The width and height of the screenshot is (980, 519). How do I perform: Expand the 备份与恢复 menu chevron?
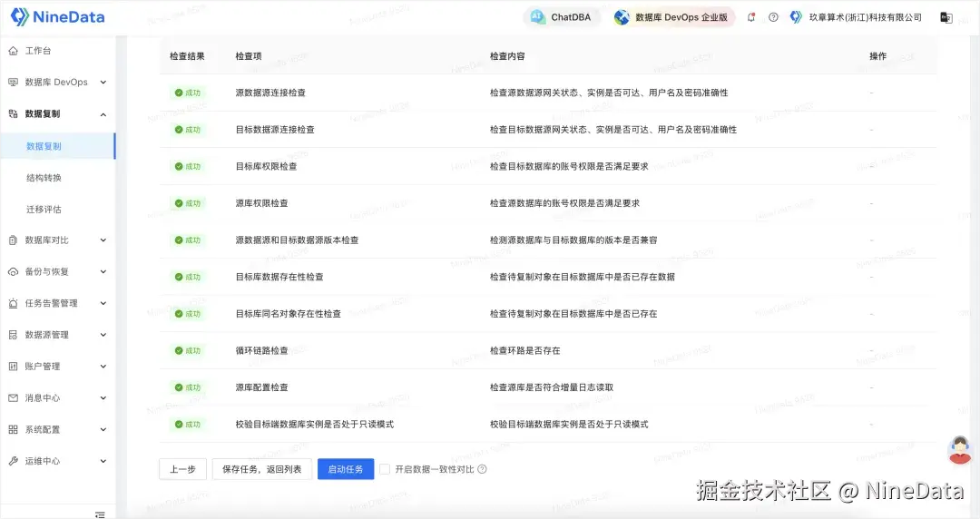[x=103, y=272]
